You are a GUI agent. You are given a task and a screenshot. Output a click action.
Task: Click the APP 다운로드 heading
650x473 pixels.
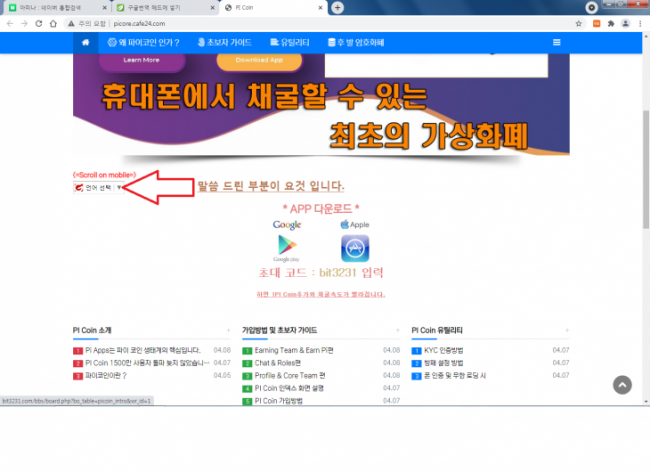(321, 209)
